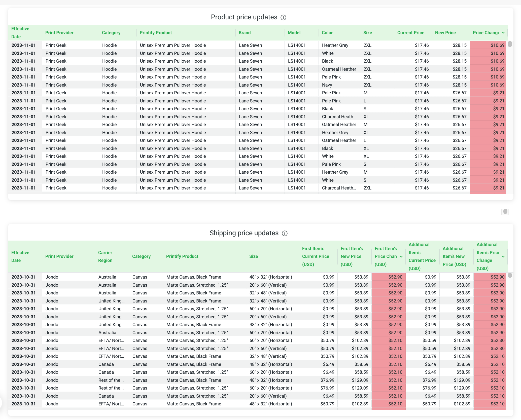Viewport: 521px width, 420px height.
Task: Click the Category header in product table
Action: click(111, 33)
